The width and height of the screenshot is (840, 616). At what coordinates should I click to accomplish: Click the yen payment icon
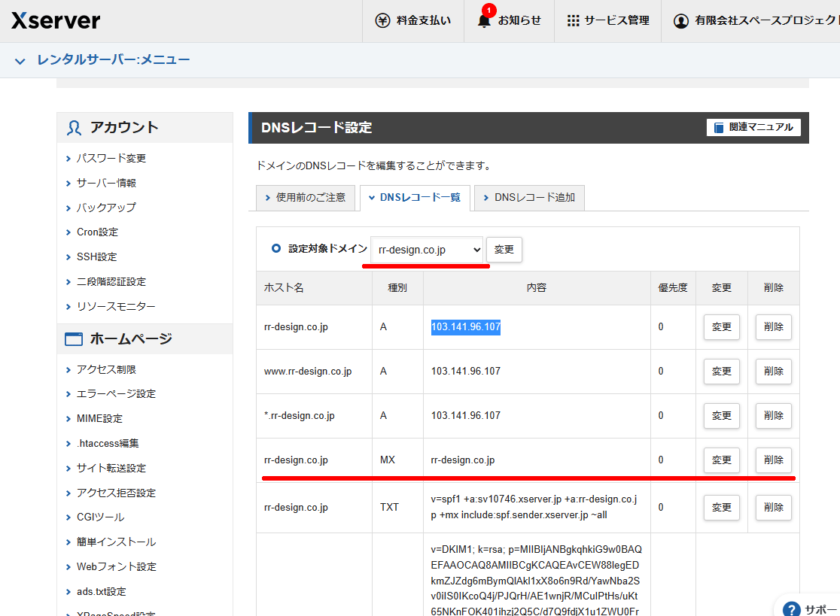coord(382,21)
